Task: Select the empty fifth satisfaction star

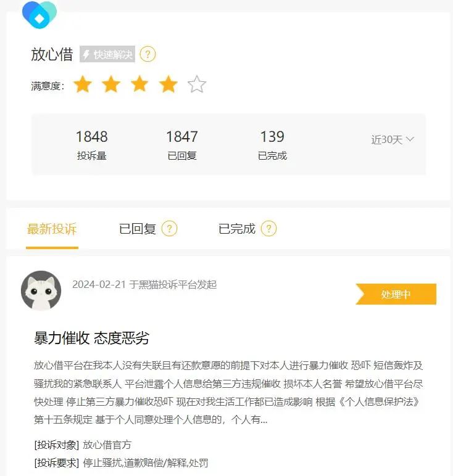Action: [197, 84]
